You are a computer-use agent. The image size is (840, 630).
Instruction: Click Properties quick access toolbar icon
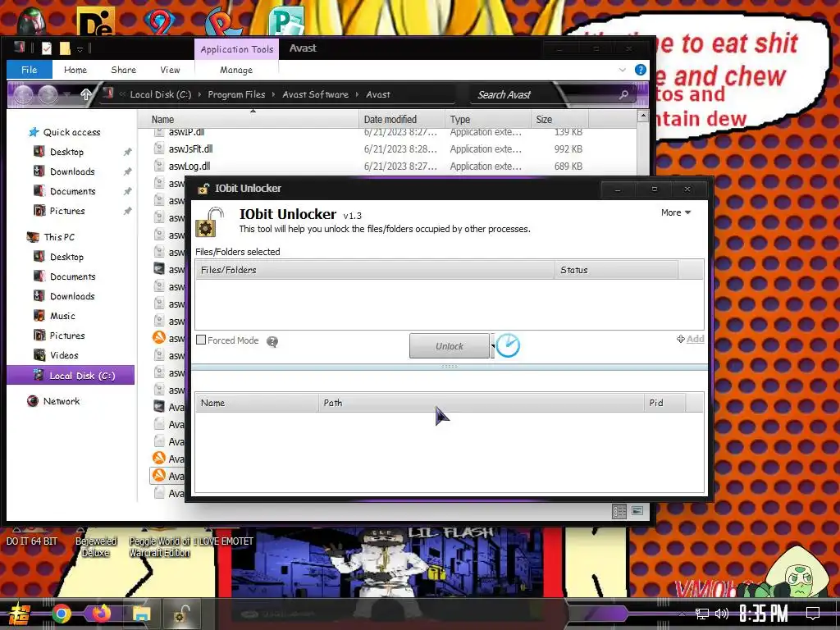pos(47,48)
